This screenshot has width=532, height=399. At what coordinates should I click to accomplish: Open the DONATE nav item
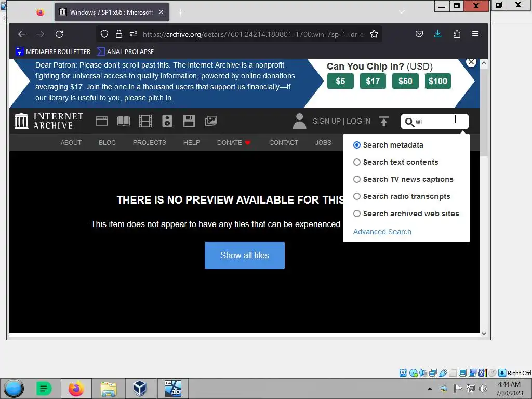(233, 142)
